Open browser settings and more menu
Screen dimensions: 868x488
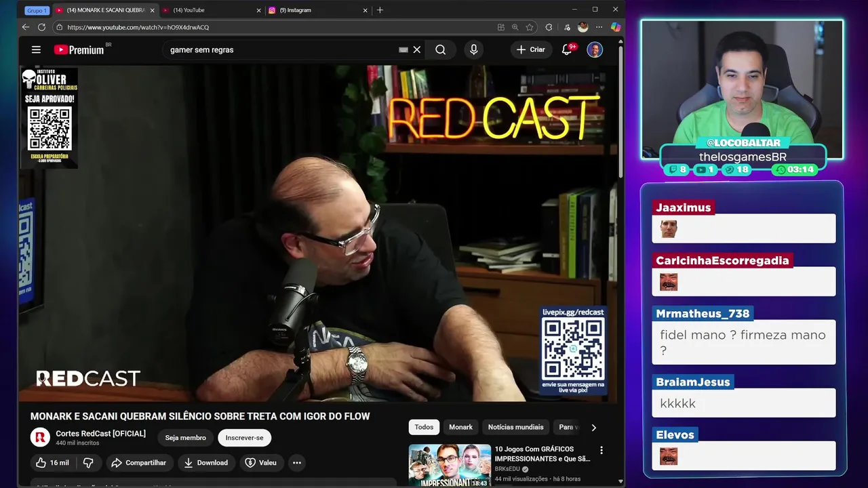pyautogui.click(x=599, y=27)
